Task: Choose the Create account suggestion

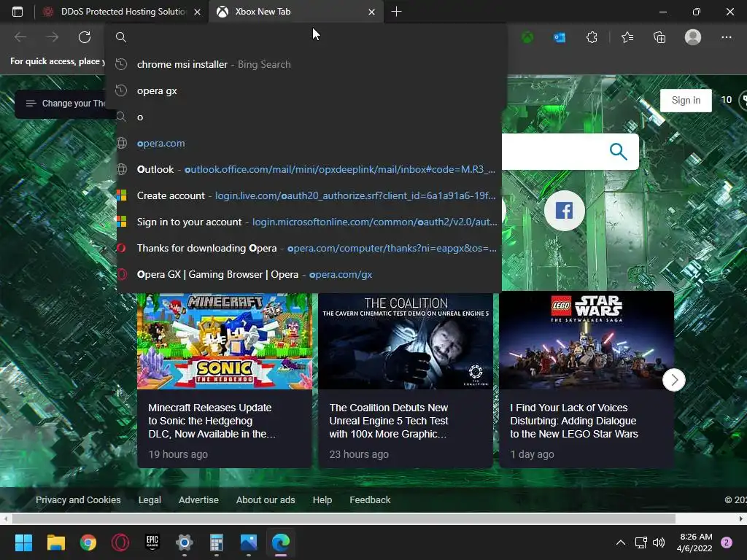Action: (309, 195)
